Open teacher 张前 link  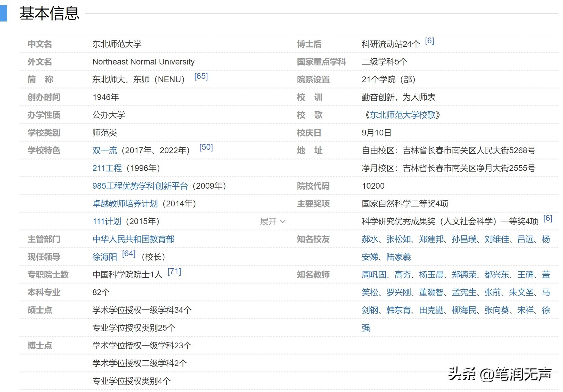[493, 292]
